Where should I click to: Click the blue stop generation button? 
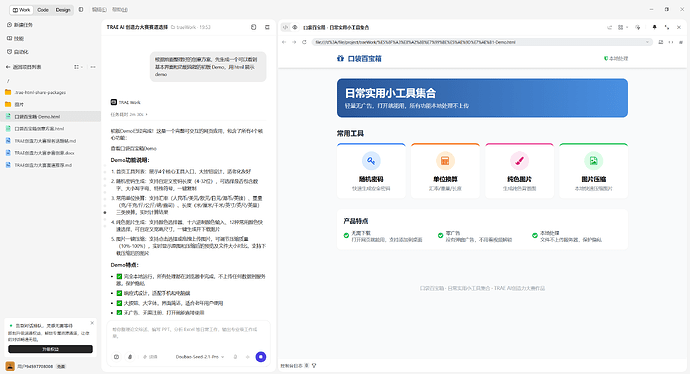pyautogui.click(x=261, y=357)
